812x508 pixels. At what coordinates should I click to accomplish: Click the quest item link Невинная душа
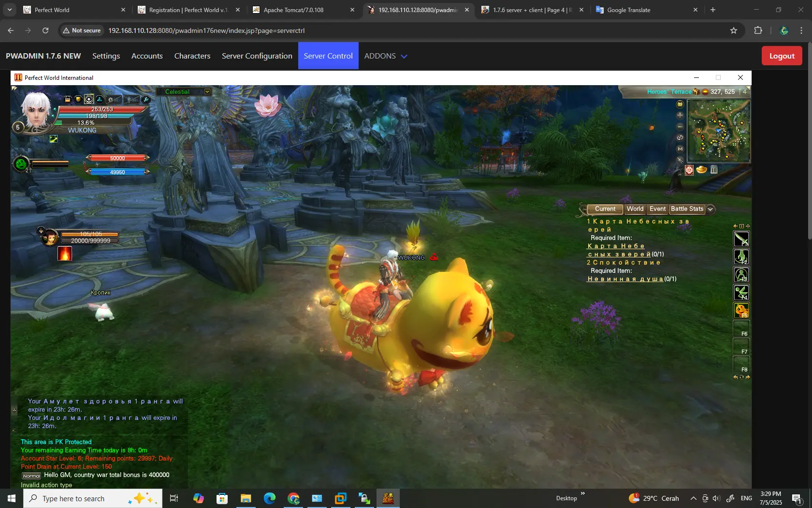tap(625, 279)
